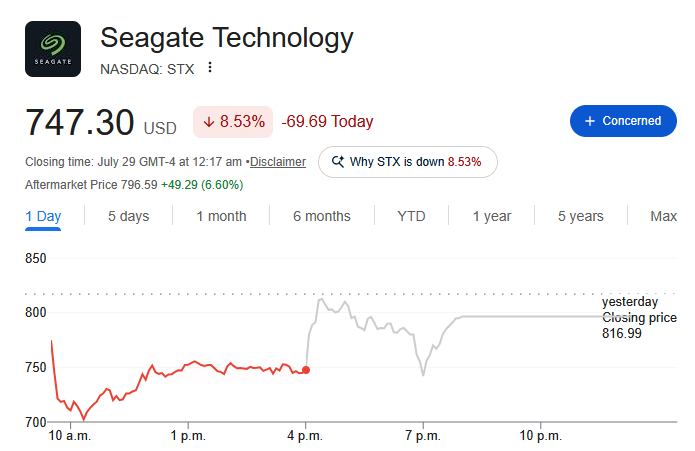Click the plus icon on Concerned button
Image resolution: width=695 pixels, height=451 pixels.
(590, 121)
